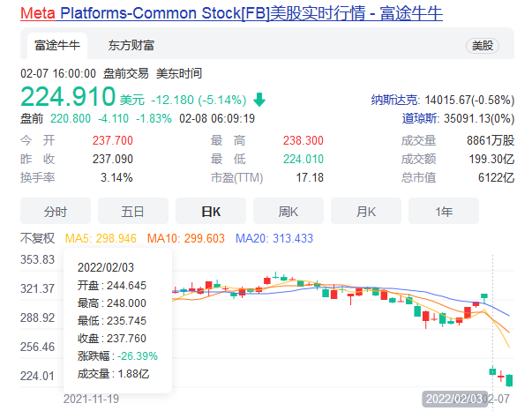Click the 成交量 value 8861万股
The image size is (532, 411).
(x=491, y=140)
